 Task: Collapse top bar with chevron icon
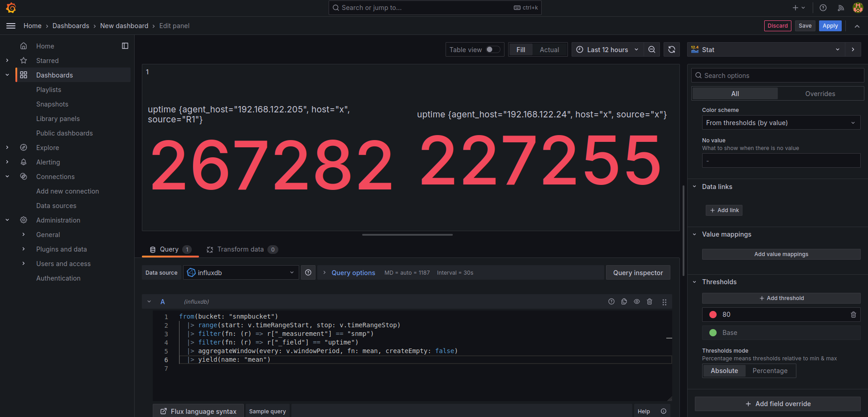(x=857, y=26)
